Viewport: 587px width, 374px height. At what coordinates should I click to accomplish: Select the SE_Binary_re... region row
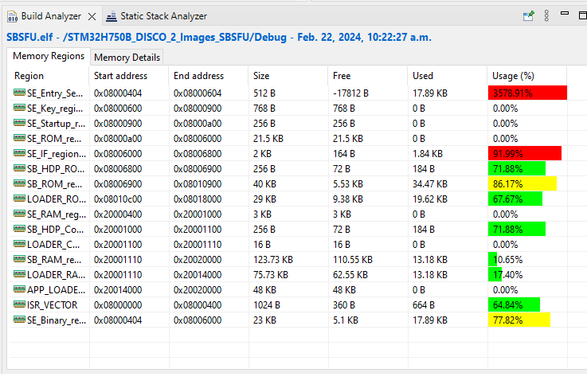click(x=288, y=320)
